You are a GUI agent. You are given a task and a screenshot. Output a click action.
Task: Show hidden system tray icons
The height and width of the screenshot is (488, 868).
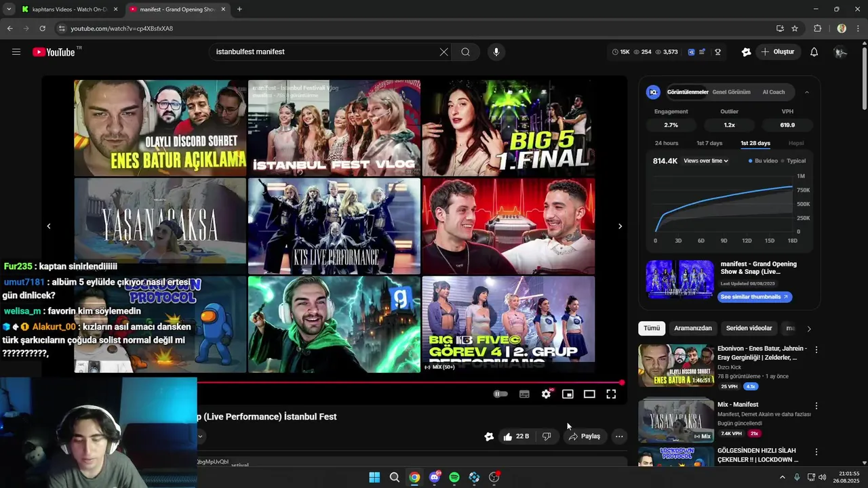783,477
